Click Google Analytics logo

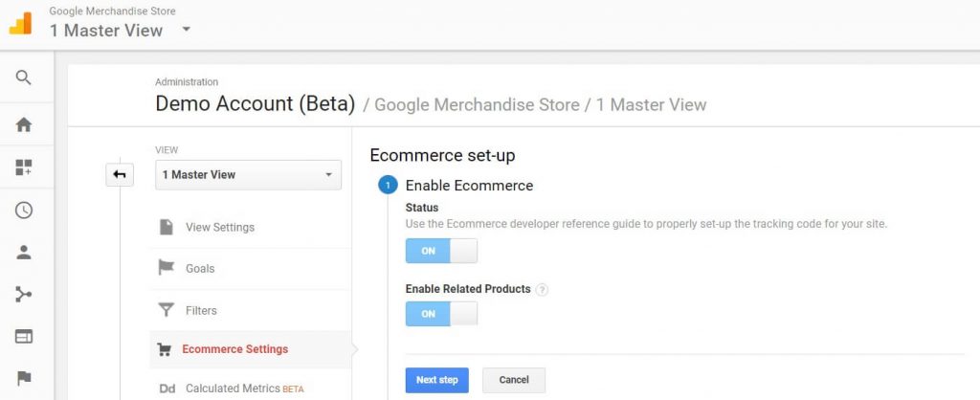[x=21, y=24]
